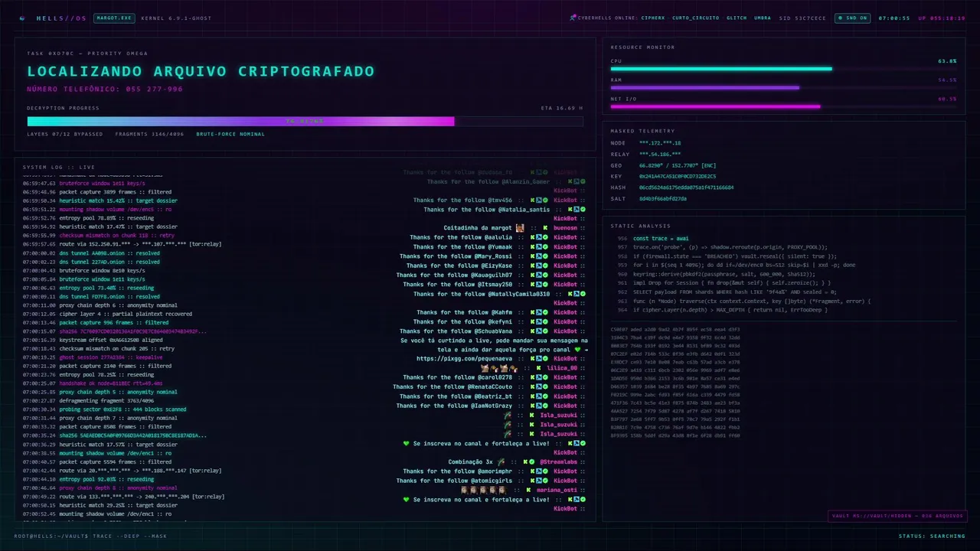980x551 pixels.
Task: Click the lilica_00 username
Action: click(x=562, y=368)
